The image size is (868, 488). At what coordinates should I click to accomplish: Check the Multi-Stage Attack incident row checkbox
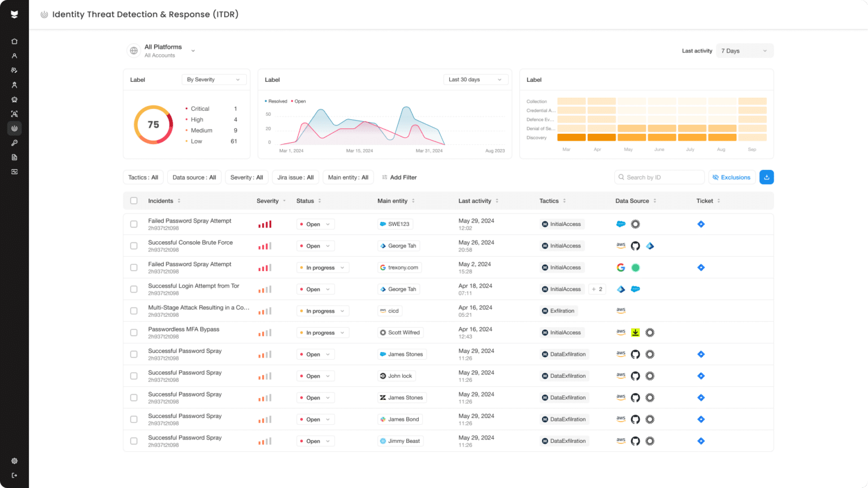[x=134, y=311]
